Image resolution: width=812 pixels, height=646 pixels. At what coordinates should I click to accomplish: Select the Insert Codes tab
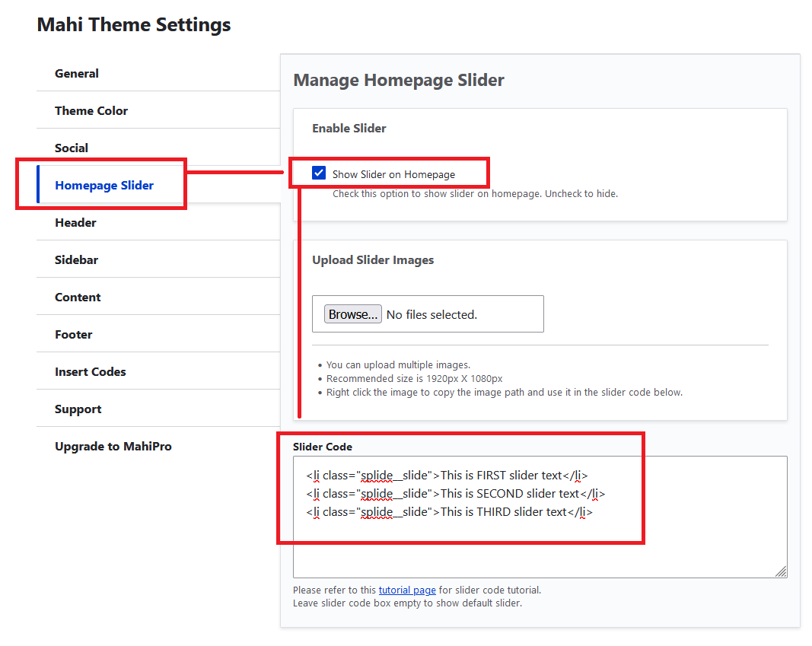(91, 372)
